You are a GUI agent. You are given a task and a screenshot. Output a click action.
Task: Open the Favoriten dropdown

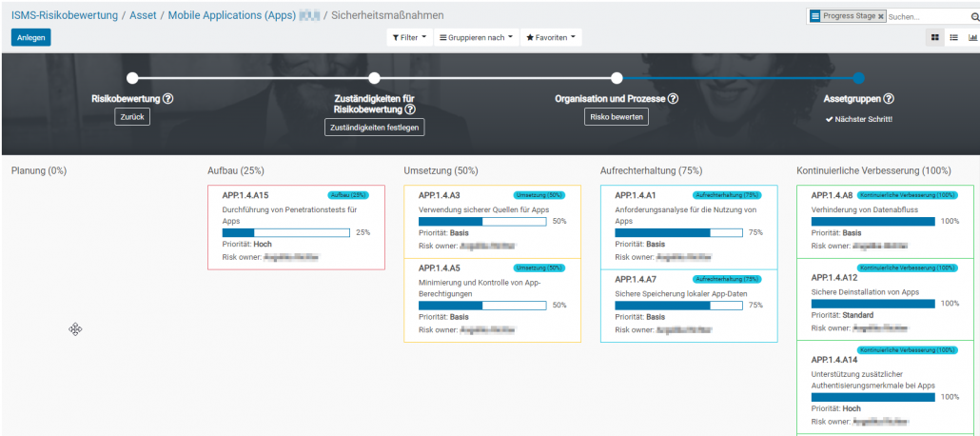[x=551, y=37]
